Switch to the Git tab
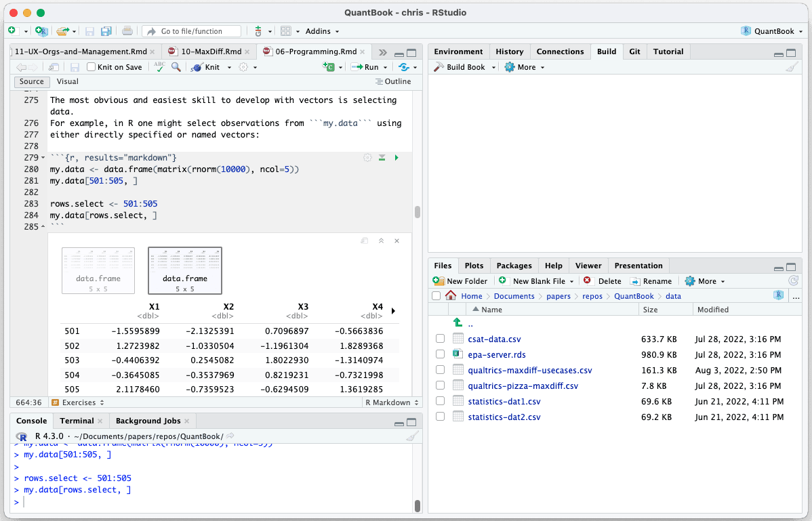Screen dimensions: 812x521 click(x=634, y=51)
